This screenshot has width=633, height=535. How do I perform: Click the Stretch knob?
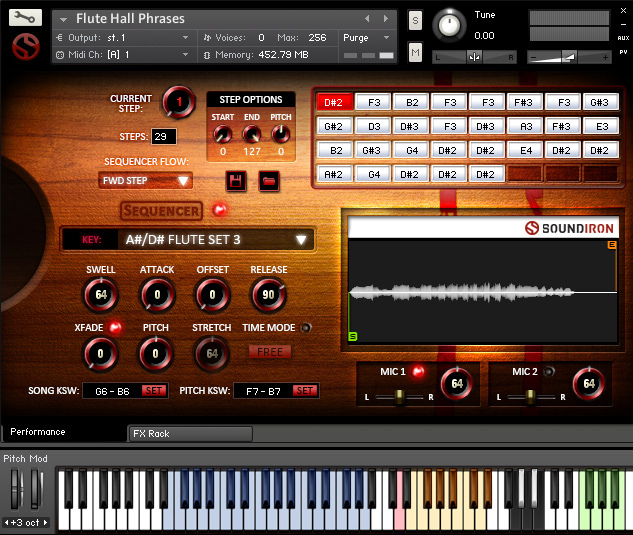pyautogui.click(x=212, y=354)
